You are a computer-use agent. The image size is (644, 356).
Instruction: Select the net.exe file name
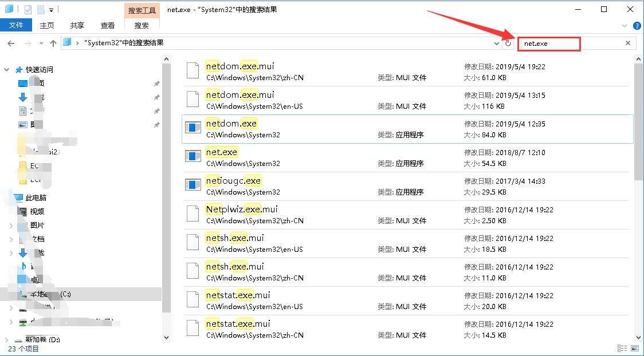pyautogui.click(x=221, y=152)
